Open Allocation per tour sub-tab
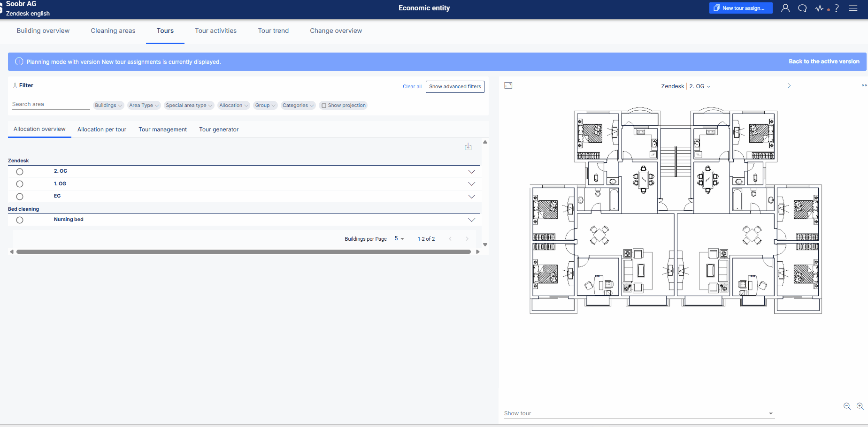This screenshot has width=868, height=427. [x=102, y=130]
